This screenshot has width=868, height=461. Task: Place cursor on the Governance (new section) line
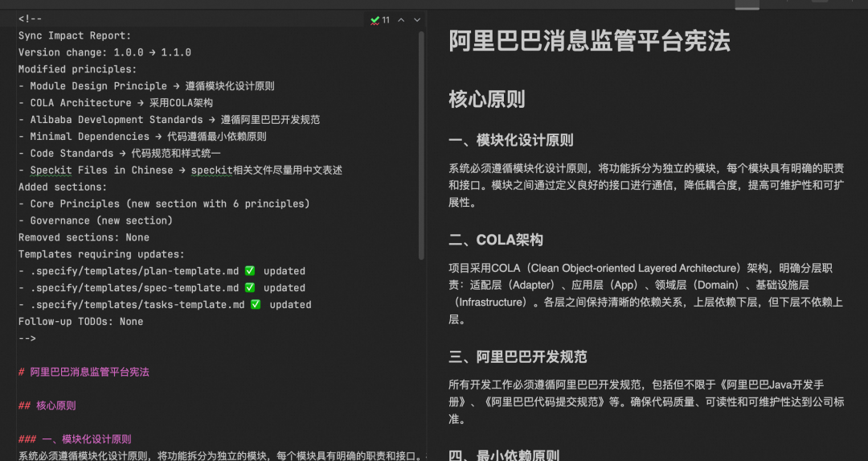(x=95, y=220)
